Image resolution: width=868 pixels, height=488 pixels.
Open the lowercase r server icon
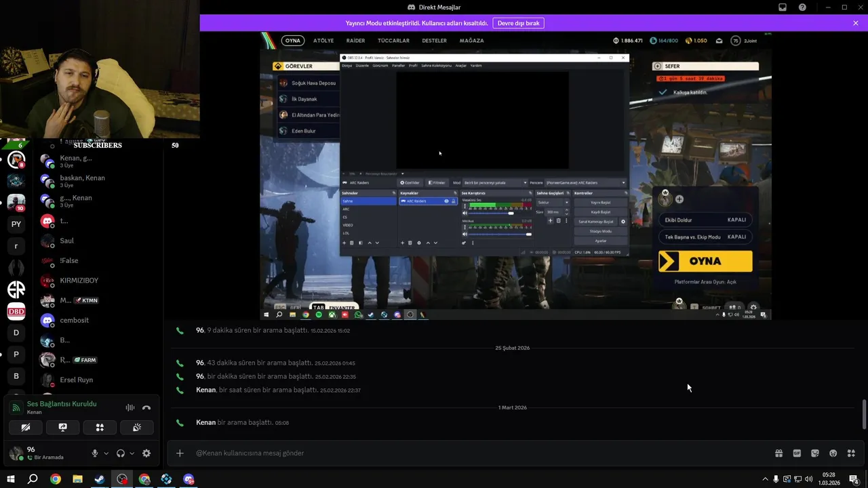pos(16,246)
